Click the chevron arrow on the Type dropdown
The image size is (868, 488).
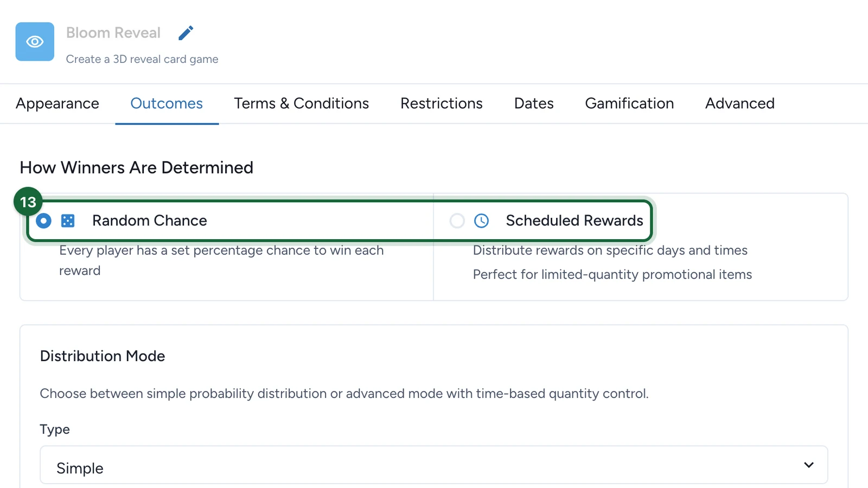coord(809,465)
